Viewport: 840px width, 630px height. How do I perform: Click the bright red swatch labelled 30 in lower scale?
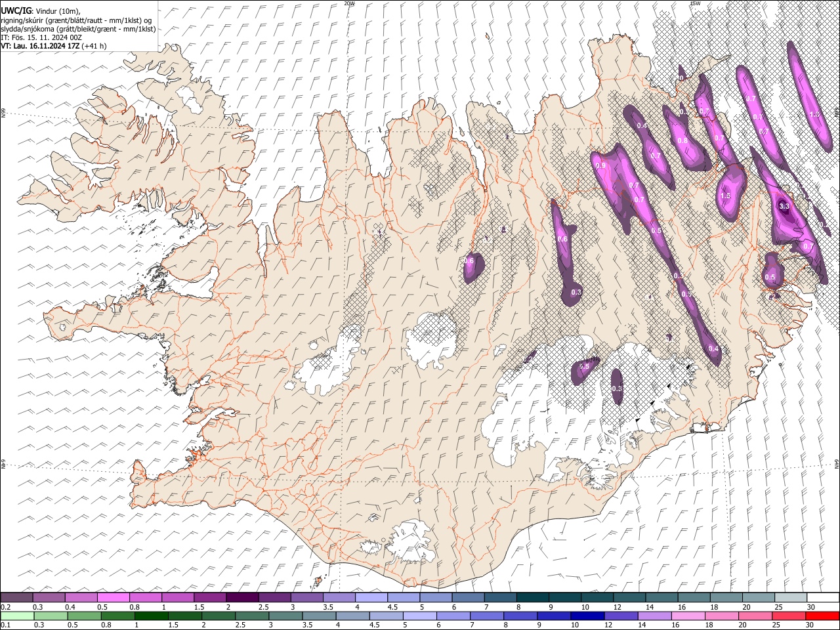coord(823,616)
